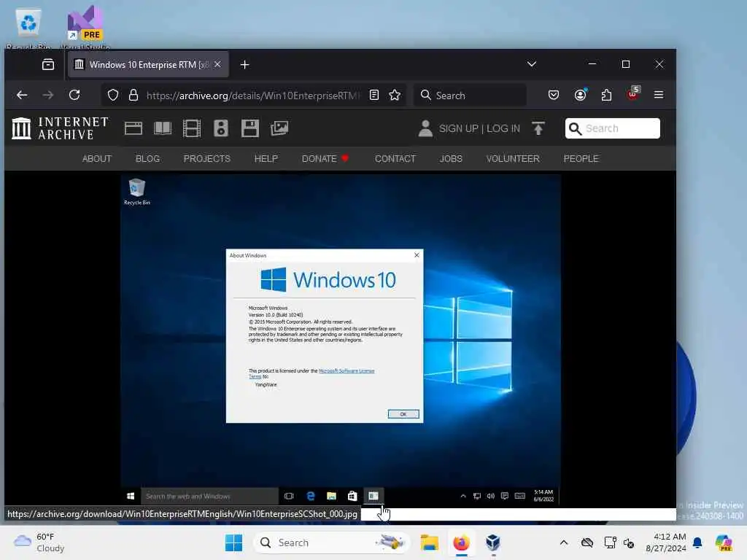Open the Software floppy disk icon
This screenshot has height=560, width=747.
[250, 128]
